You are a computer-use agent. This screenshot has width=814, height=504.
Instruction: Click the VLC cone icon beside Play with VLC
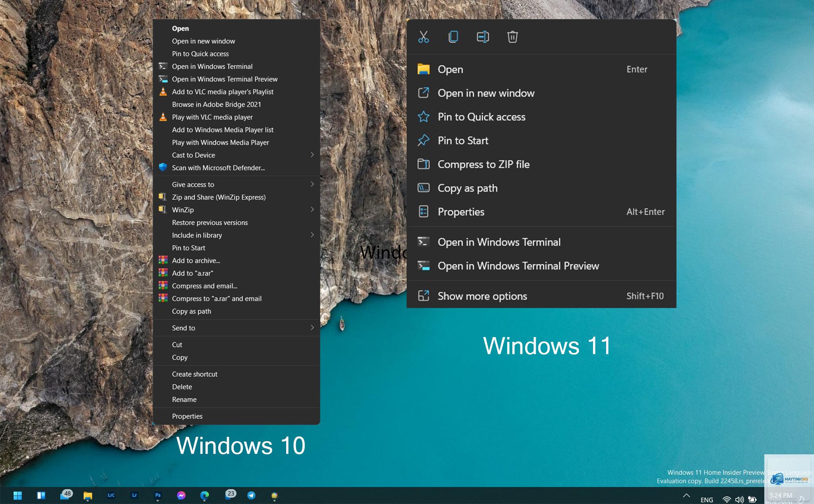point(163,117)
